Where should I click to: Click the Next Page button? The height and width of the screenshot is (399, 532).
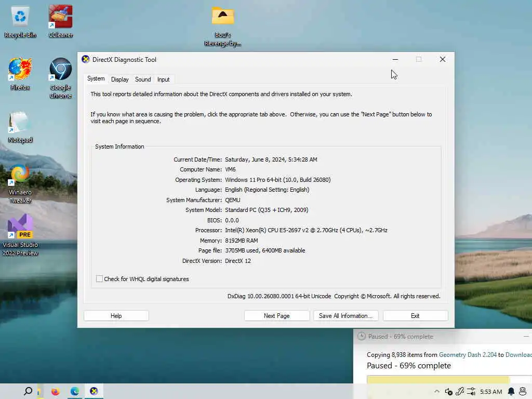point(276,316)
